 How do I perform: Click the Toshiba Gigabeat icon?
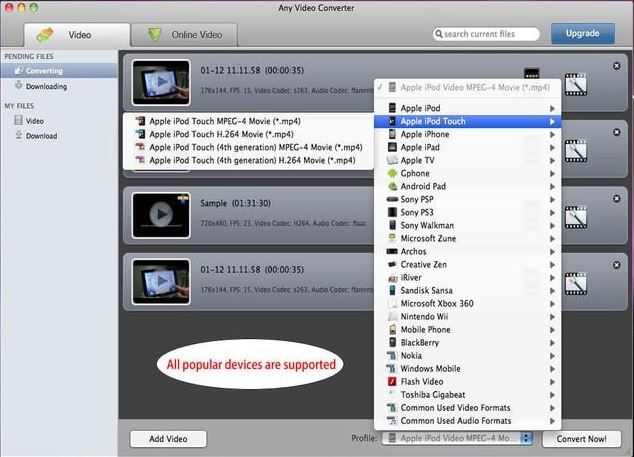[x=392, y=394]
